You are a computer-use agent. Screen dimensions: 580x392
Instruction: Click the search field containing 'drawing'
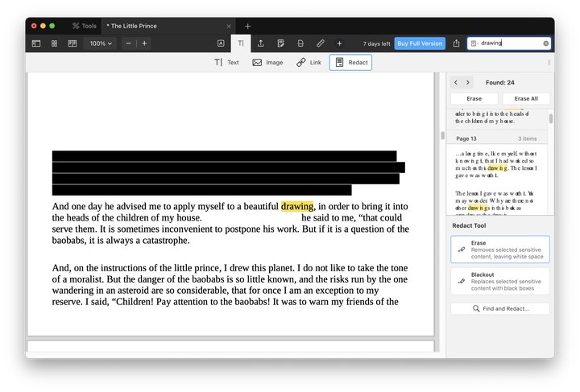[x=509, y=43]
